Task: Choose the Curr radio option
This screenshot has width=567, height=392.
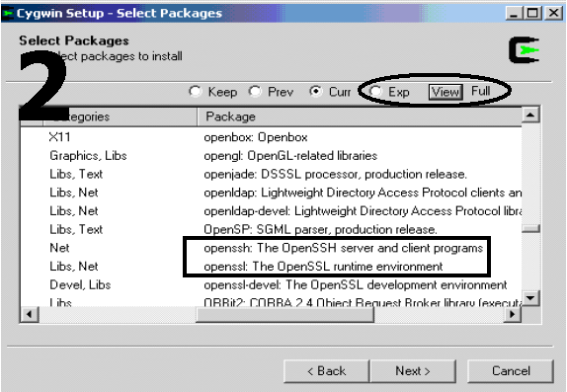Action: 316,91
